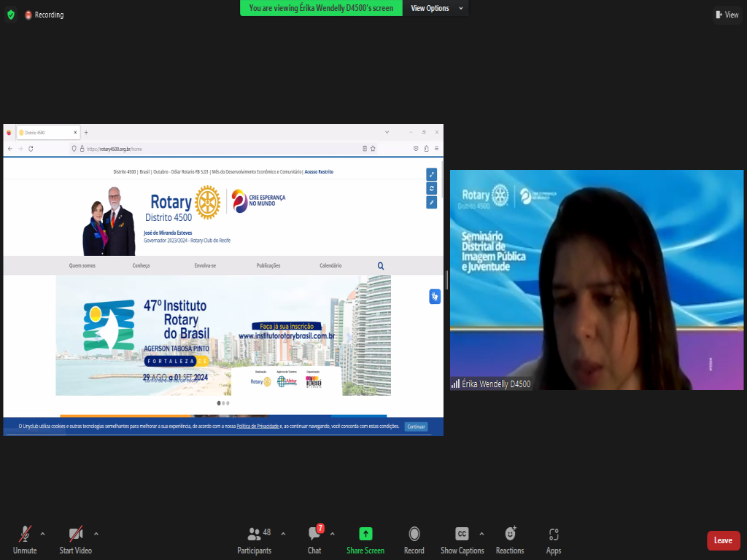This screenshot has height=560, width=747.
Task: Click the Continuar cookie button
Action: coord(416,427)
